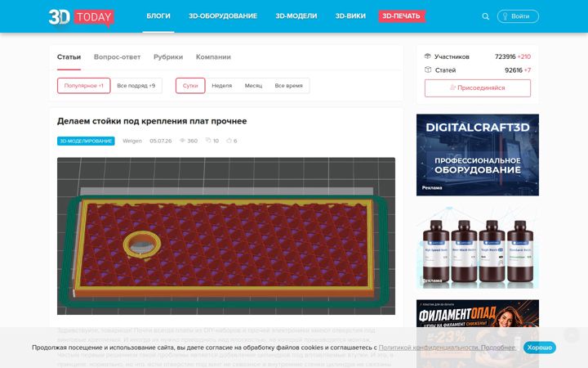
Task: Open the DIGITALCRAFT3D advertisement banner
Action: [478, 155]
